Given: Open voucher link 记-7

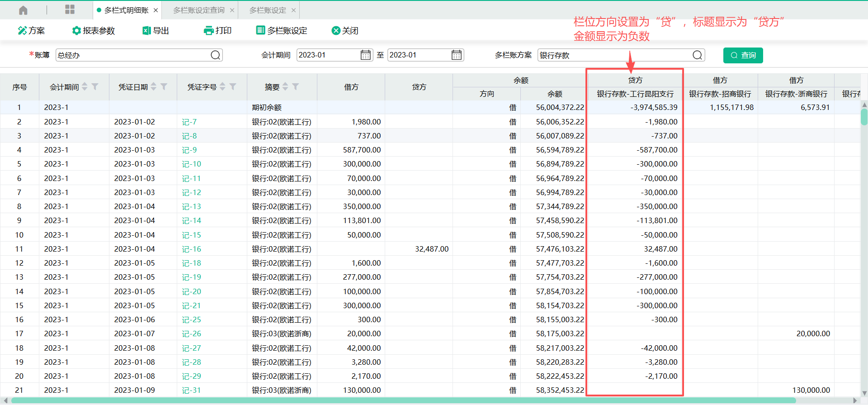Looking at the screenshot, I should coord(189,122).
